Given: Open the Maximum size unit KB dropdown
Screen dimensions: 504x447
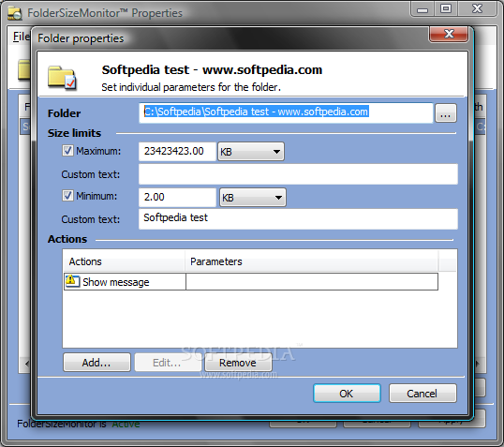Looking at the screenshot, I should pyautogui.click(x=251, y=152).
